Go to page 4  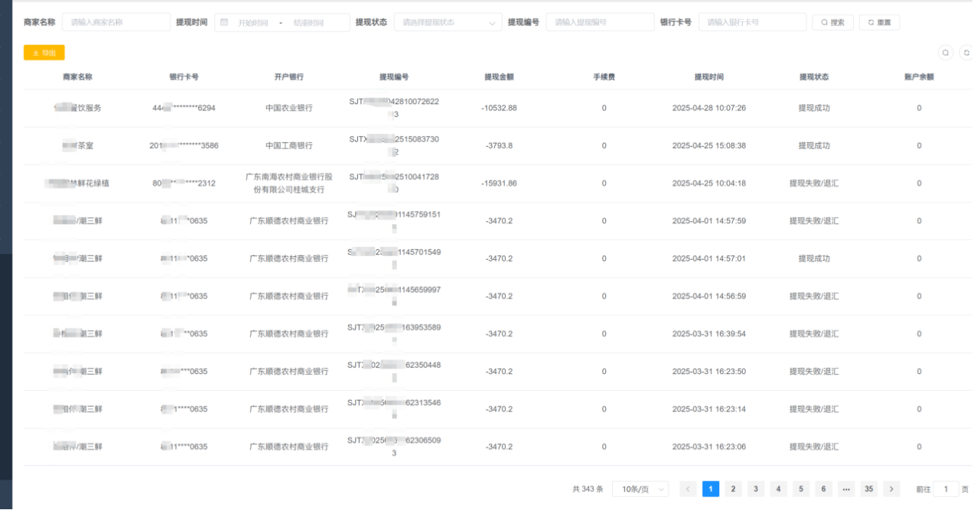coord(779,489)
